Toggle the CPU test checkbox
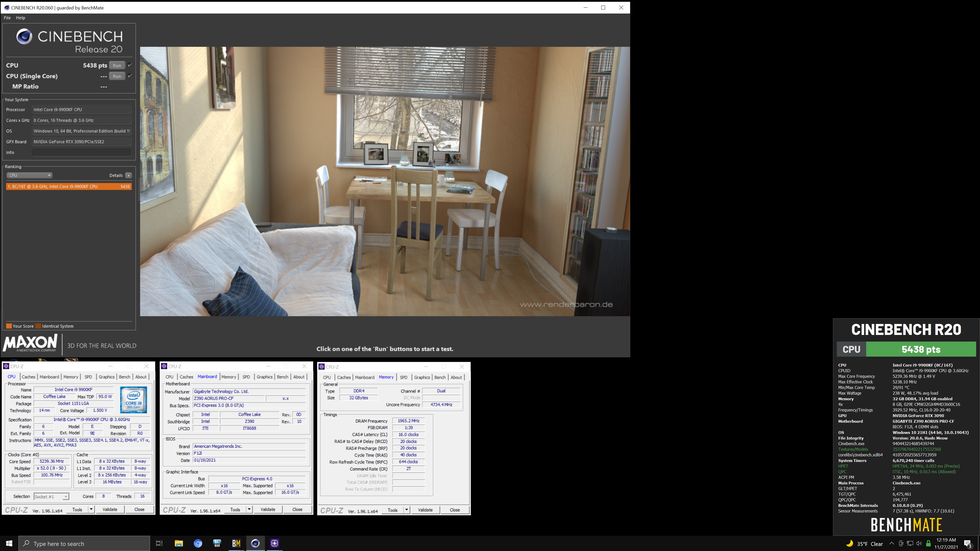The image size is (980, 551). (x=130, y=65)
